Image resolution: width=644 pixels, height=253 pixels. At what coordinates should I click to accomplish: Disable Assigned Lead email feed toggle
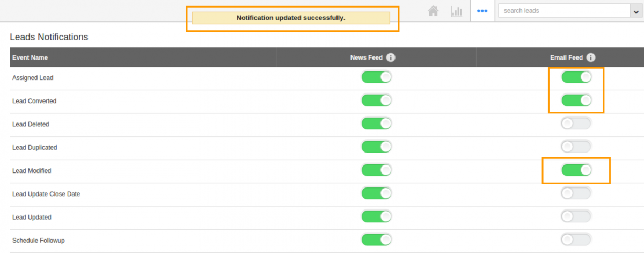tap(576, 77)
